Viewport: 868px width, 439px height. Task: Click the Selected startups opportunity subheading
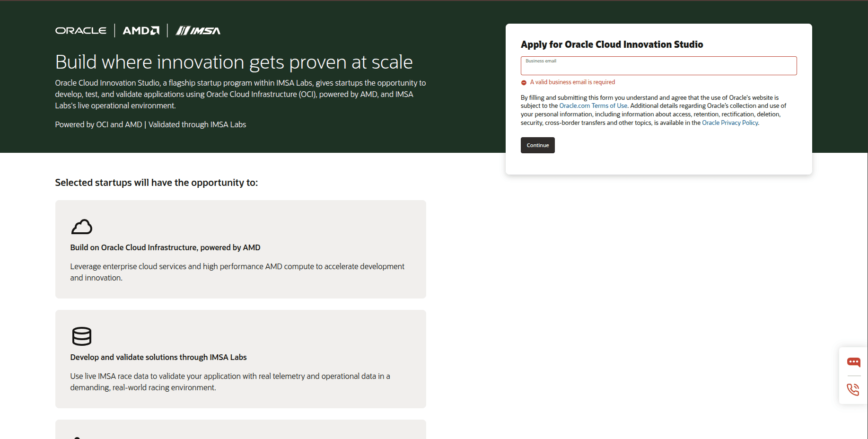(x=157, y=183)
